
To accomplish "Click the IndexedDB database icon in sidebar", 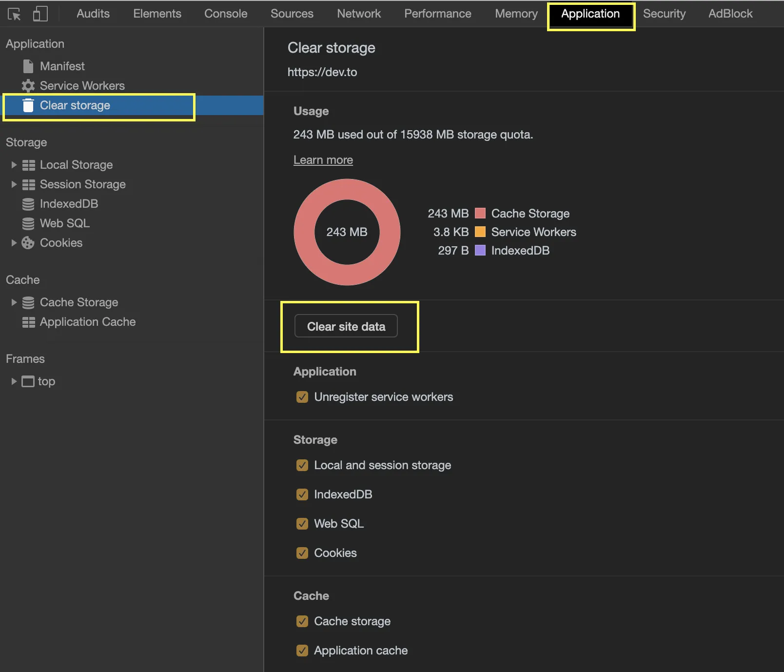I will [28, 204].
